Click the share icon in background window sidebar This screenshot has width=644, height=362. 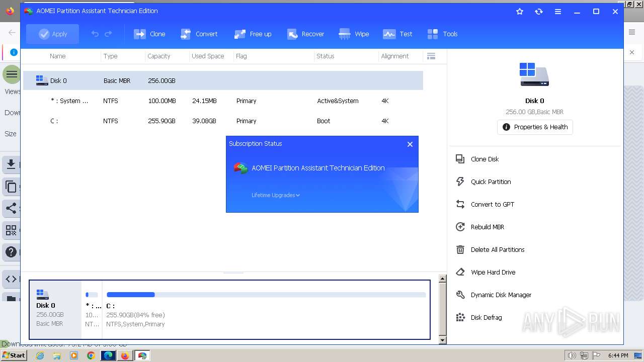pos(11,208)
